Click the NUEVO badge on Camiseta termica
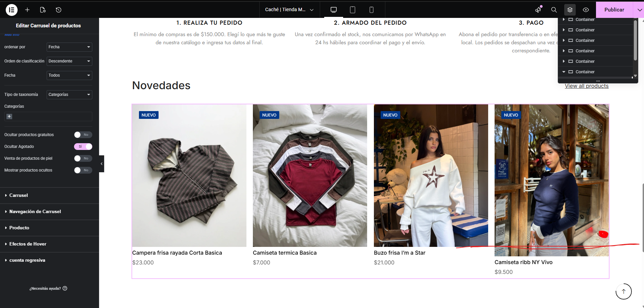This screenshot has height=308, width=644. click(269, 115)
